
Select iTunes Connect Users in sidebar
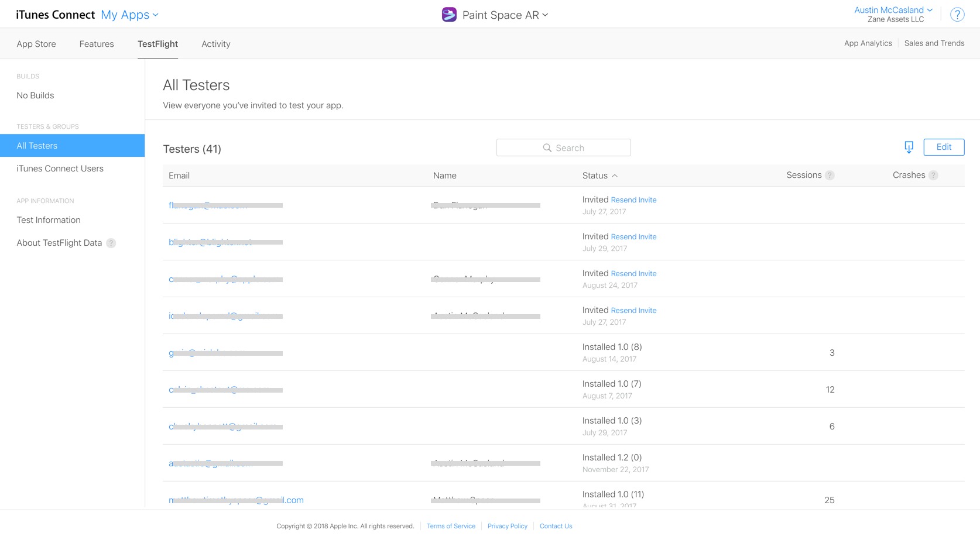point(60,169)
